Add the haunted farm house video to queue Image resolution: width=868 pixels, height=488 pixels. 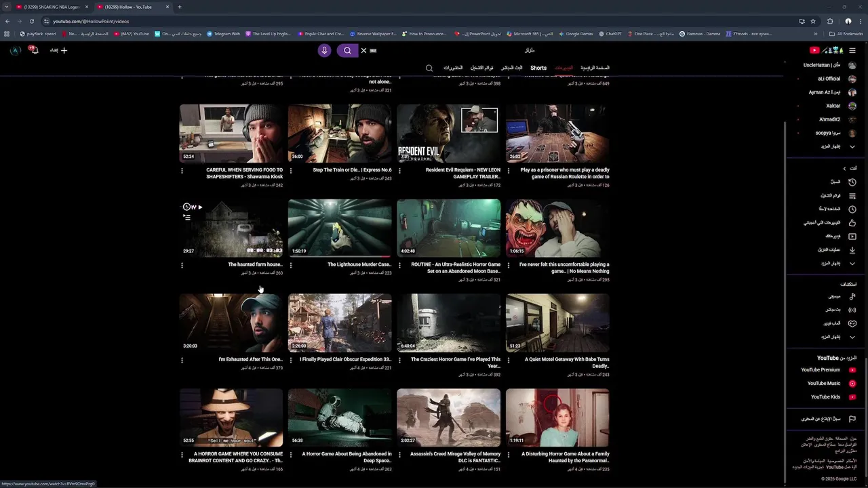(x=187, y=218)
